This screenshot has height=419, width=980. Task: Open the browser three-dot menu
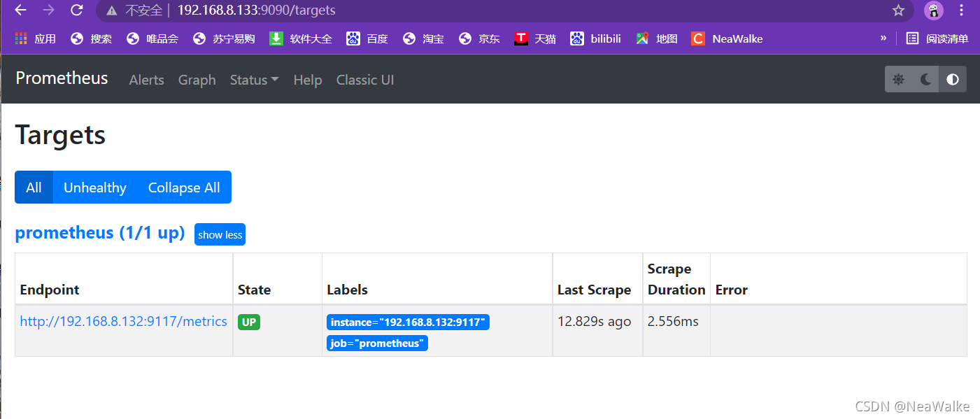963,10
